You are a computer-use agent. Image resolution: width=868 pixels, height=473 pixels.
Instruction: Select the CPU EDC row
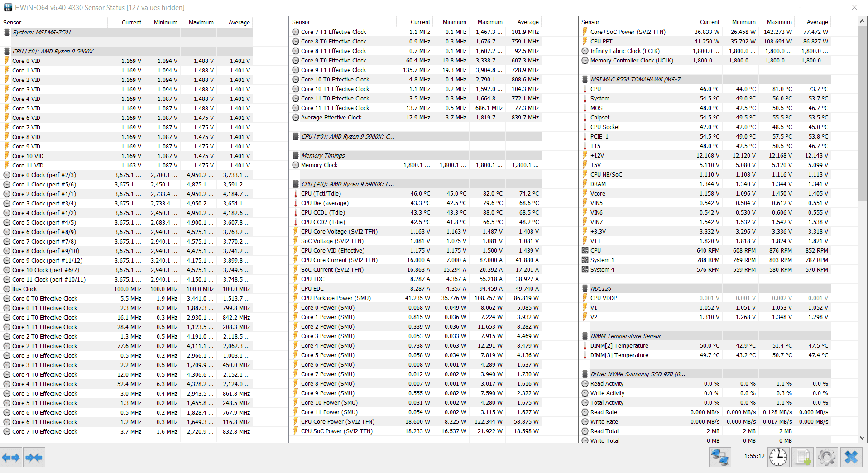click(416, 288)
